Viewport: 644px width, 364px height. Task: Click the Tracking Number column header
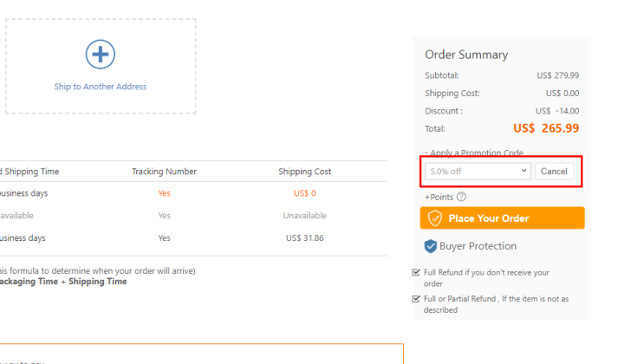coord(165,172)
